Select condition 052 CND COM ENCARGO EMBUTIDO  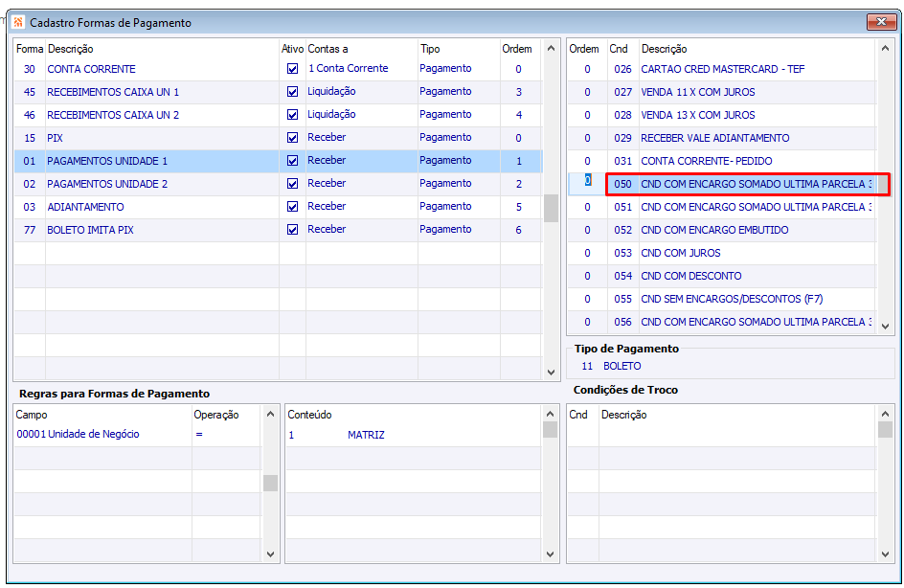[x=722, y=230]
